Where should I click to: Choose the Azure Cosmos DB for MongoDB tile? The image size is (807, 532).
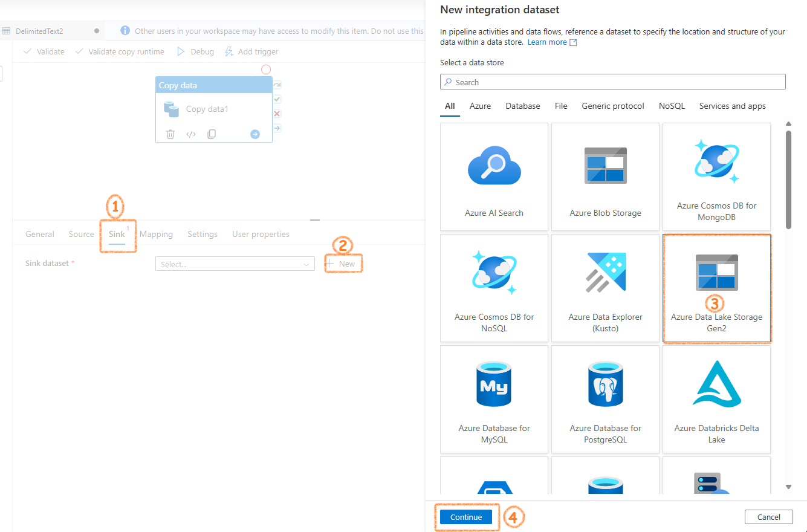[x=716, y=177]
